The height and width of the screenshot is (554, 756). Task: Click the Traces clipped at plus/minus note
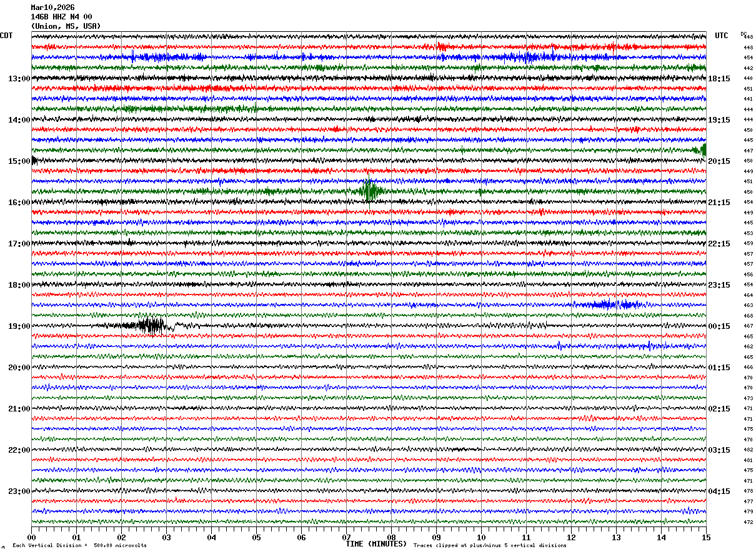[490, 546]
